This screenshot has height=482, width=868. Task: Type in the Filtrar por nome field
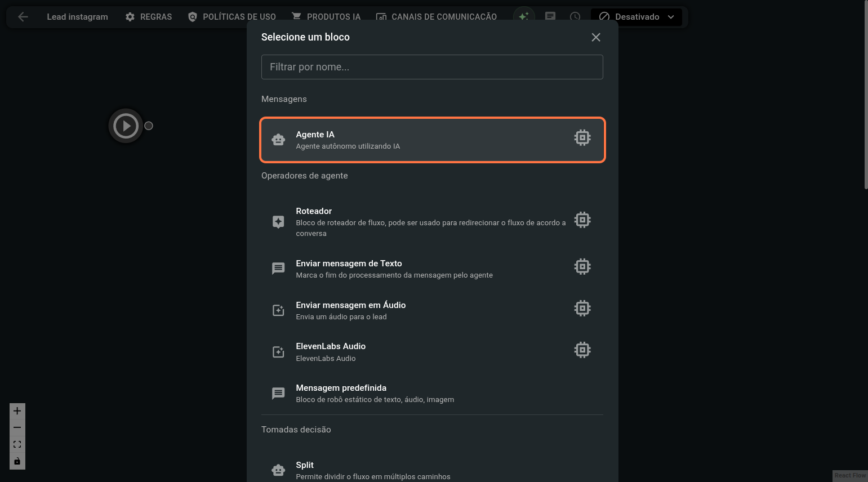432,67
